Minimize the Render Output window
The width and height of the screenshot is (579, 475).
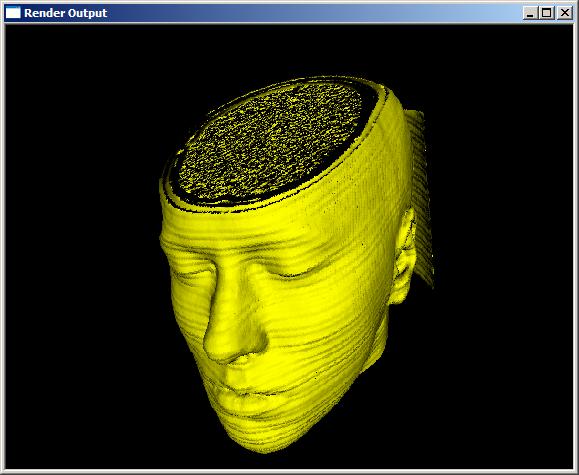pyautogui.click(x=530, y=13)
